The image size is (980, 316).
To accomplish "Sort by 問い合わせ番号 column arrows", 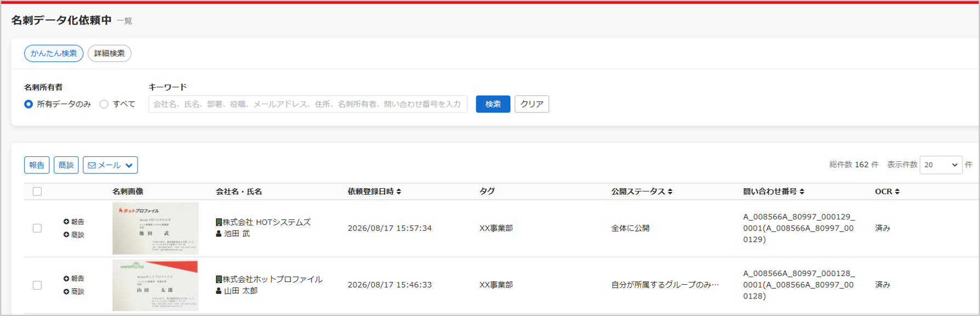I will click(x=802, y=191).
